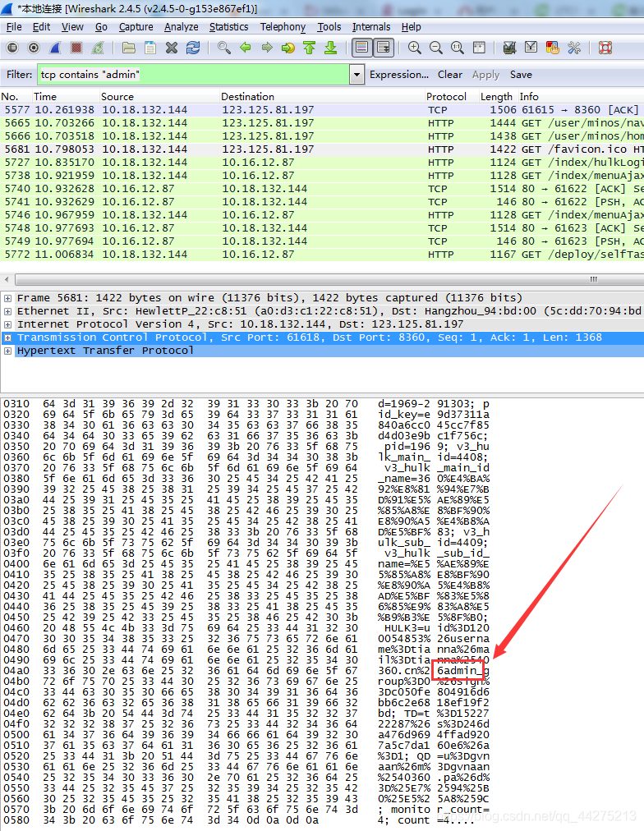Viewport: 644px width, 831px height.
Task: Open edit display filter icon
Action: (x=531, y=48)
